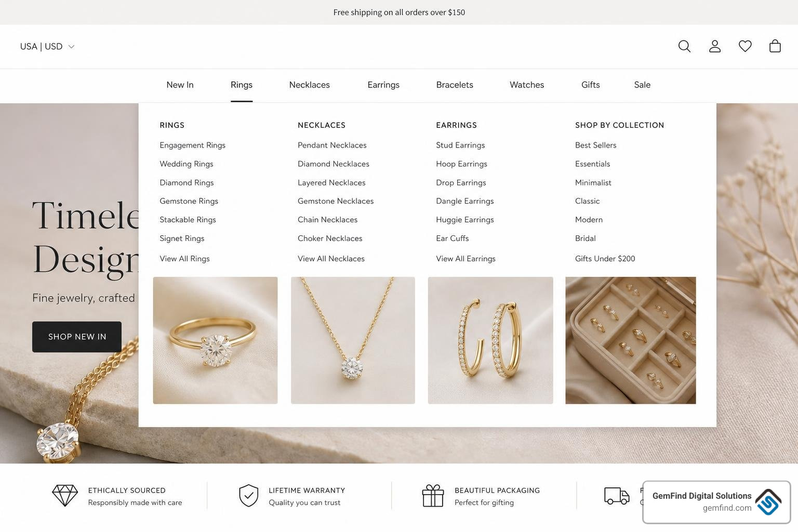Click View All Rings

184,259
